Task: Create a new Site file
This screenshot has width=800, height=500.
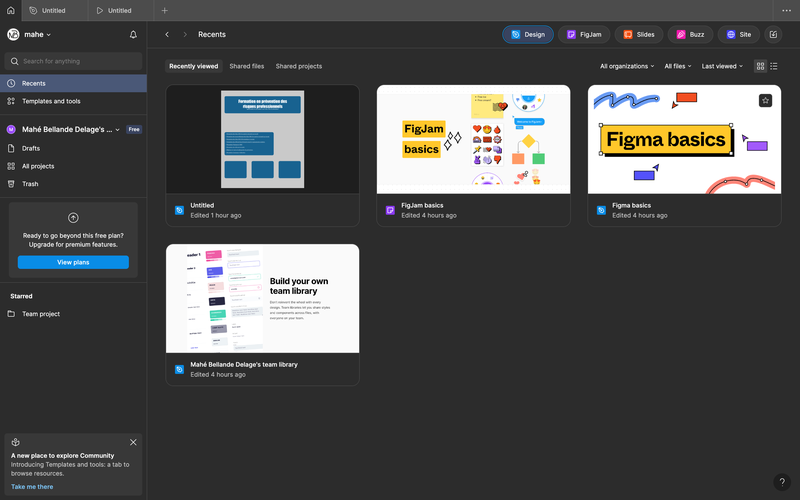Action: tap(739, 35)
